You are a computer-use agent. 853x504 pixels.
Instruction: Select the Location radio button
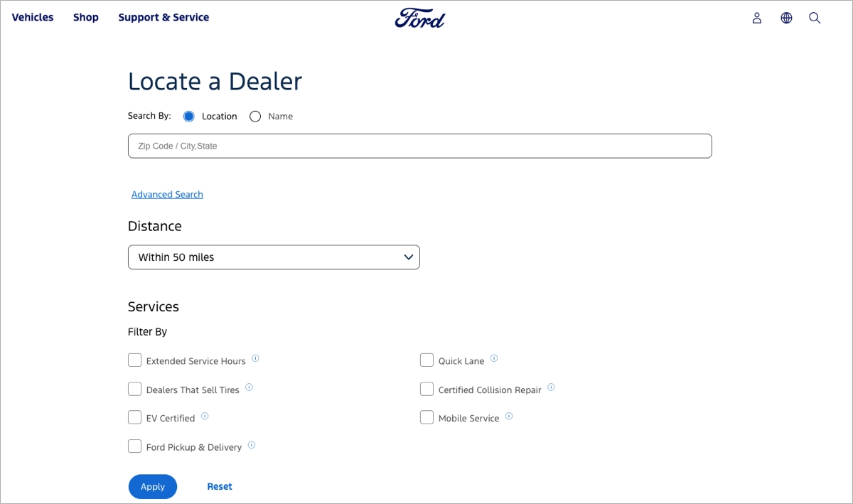(x=189, y=117)
